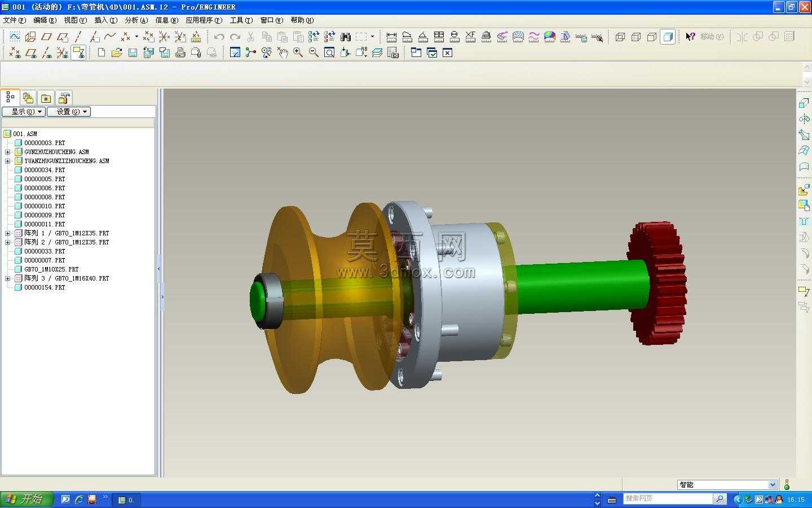Click the Refit view icon
Screen dimensions: 812x508
click(x=330, y=52)
